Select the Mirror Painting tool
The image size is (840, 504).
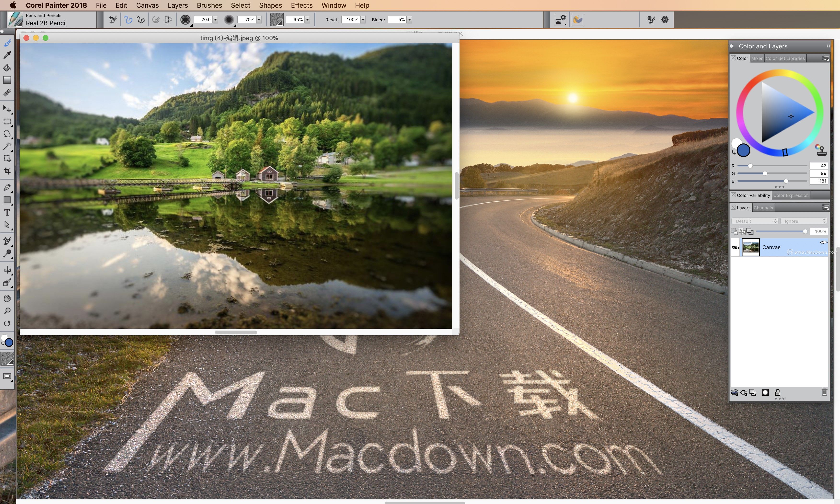click(7, 270)
